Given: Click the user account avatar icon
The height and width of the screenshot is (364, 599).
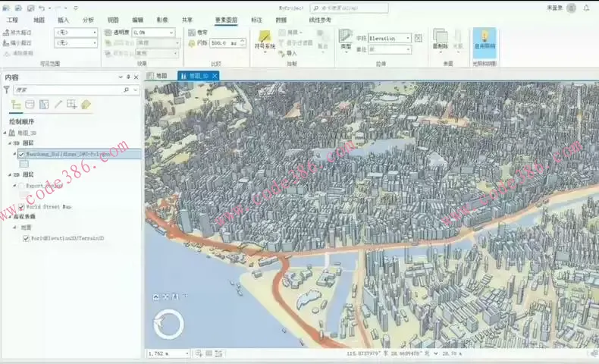Looking at the screenshot, I should click(x=571, y=8).
